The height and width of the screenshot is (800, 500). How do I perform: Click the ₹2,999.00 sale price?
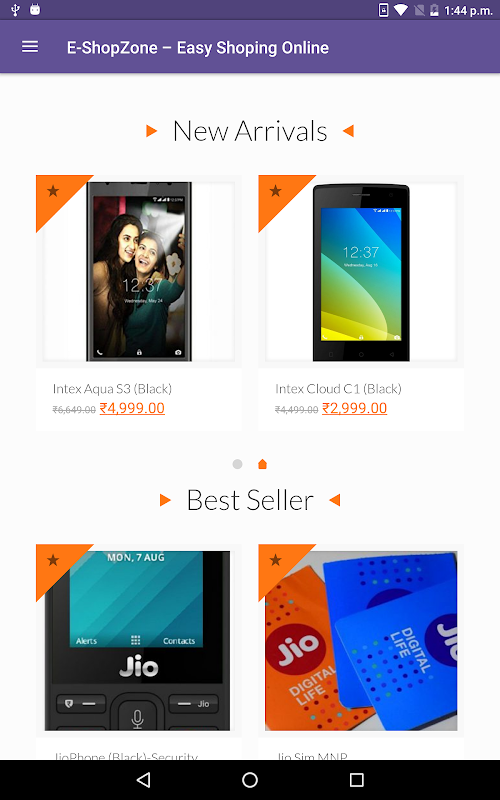[355, 408]
